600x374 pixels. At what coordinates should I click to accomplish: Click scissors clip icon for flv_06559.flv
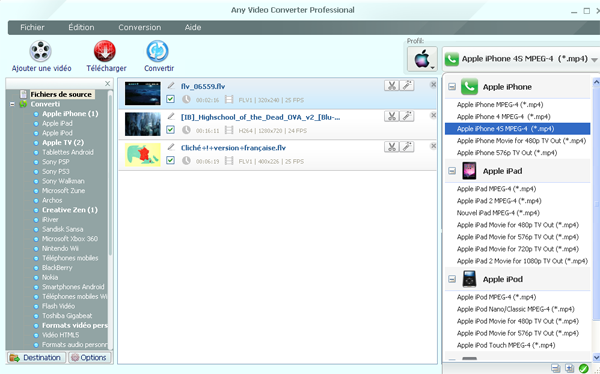[391, 86]
